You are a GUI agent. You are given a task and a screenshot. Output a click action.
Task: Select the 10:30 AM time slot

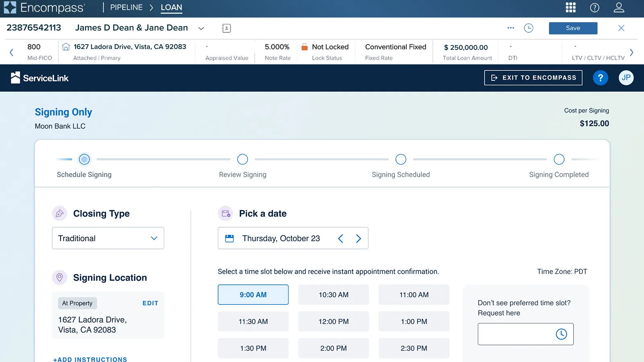(x=333, y=295)
